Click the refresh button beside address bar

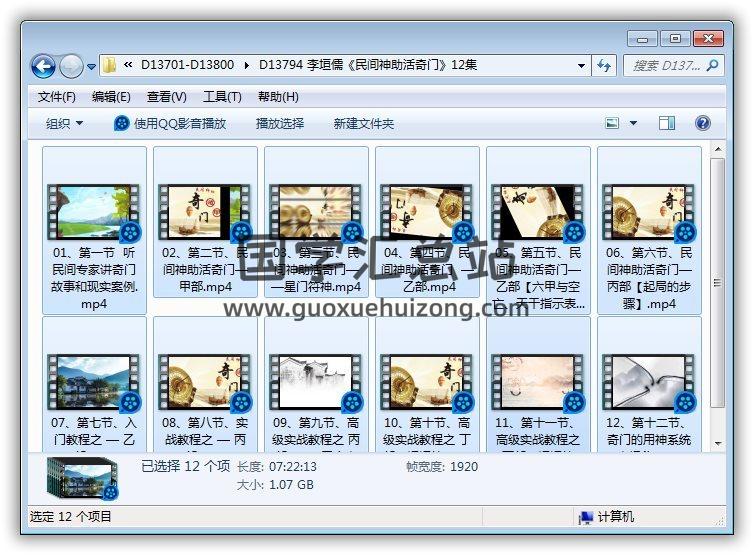[x=604, y=66]
